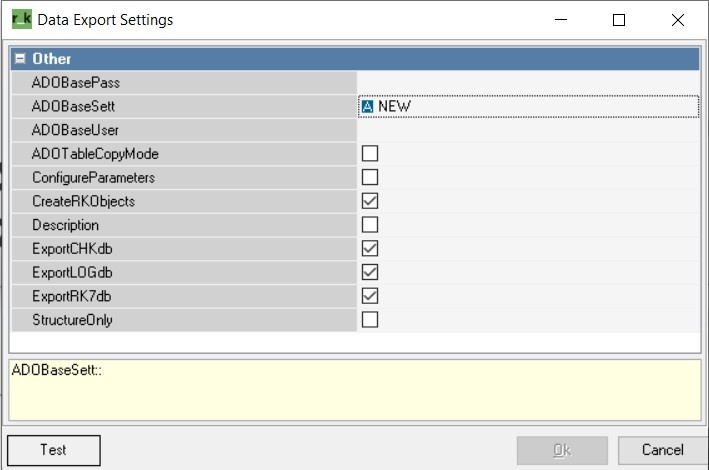Tick the ConfigureParameters checkbox
Viewport: 709px width, 470px height.
pyautogui.click(x=370, y=177)
